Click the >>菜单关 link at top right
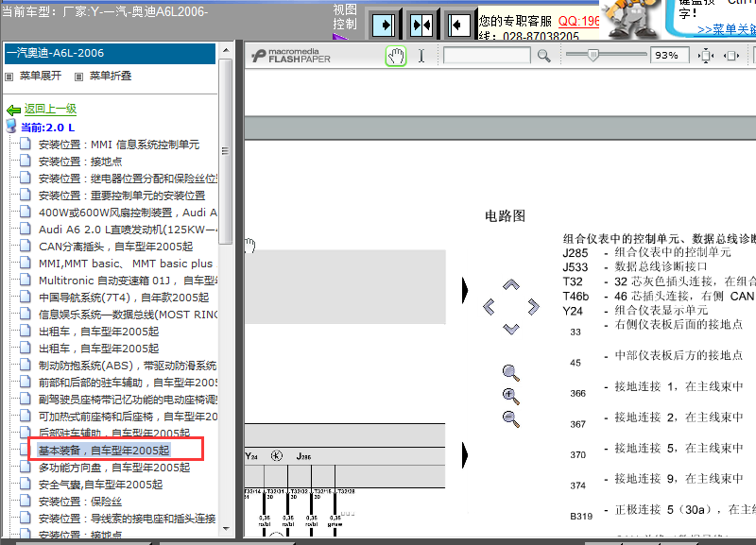The image size is (756, 545). click(727, 30)
